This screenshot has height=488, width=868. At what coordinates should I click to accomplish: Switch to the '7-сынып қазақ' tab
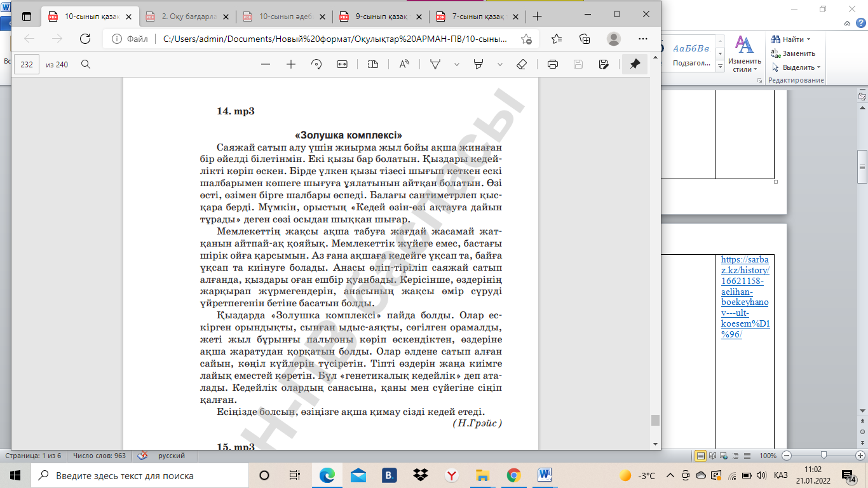pyautogui.click(x=478, y=17)
